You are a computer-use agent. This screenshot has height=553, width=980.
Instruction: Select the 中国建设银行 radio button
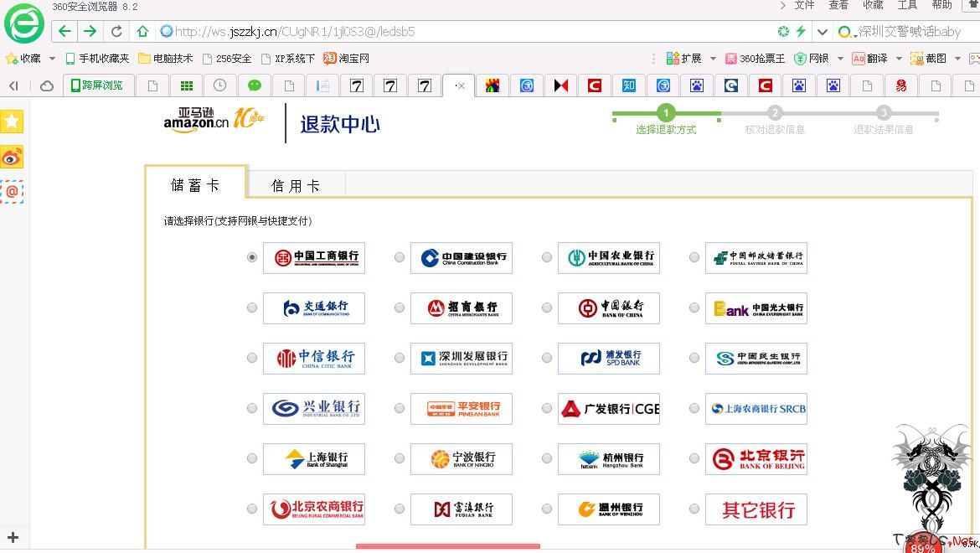pos(400,257)
